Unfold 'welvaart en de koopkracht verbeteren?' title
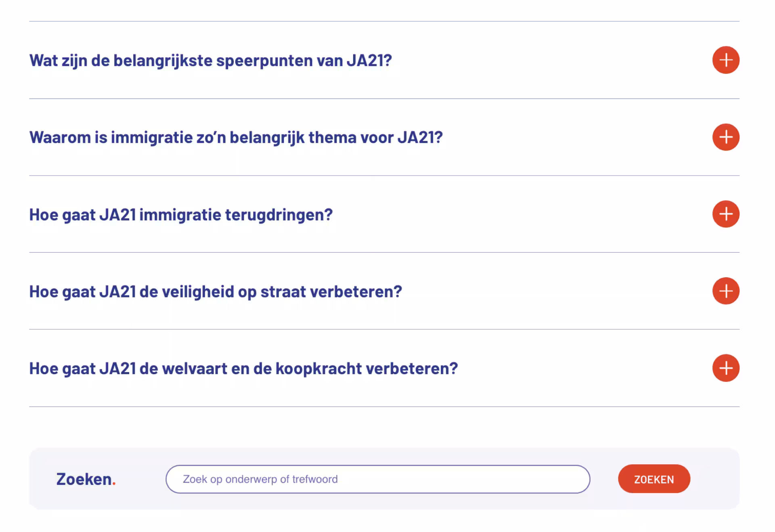Screen dimensions: 775x532 [x=243, y=369]
